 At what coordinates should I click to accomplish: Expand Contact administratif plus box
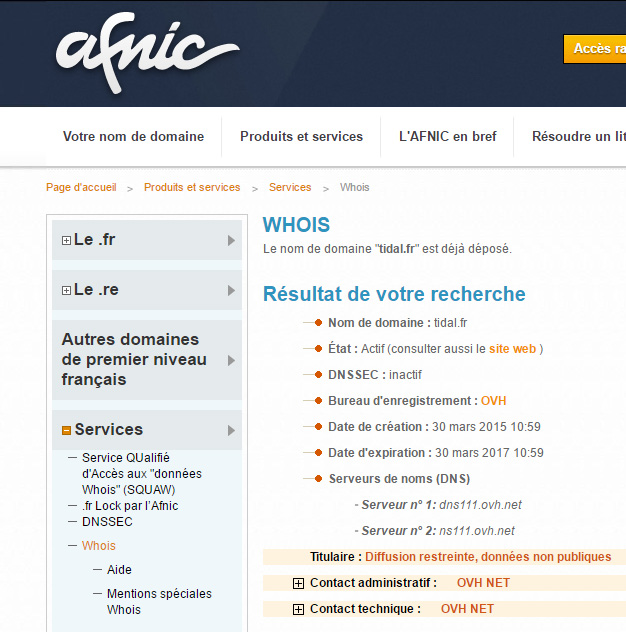[298, 583]
